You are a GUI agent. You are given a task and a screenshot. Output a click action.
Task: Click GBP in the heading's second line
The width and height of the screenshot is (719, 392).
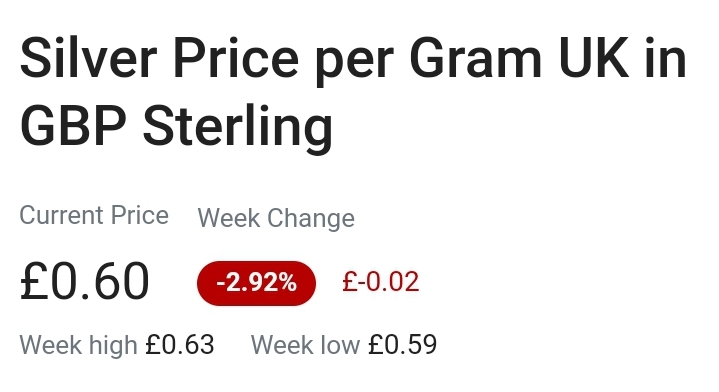tap(73, 126)
